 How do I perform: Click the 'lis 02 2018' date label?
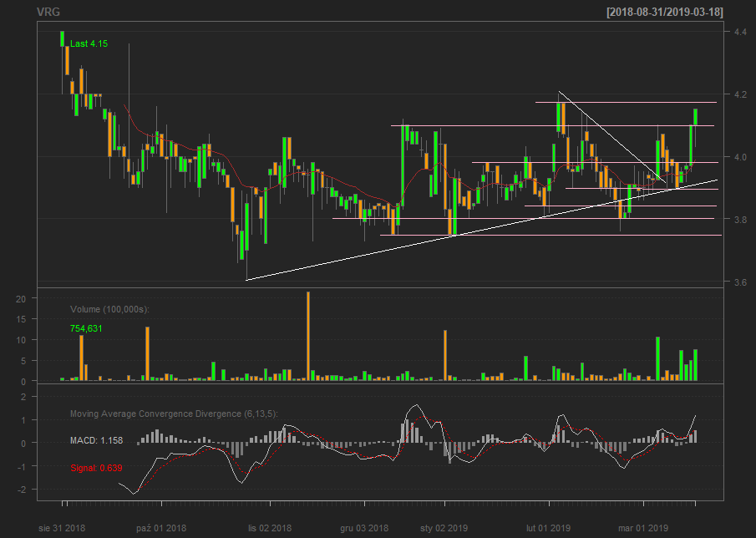pyautogui.click(x=270, y=528)
